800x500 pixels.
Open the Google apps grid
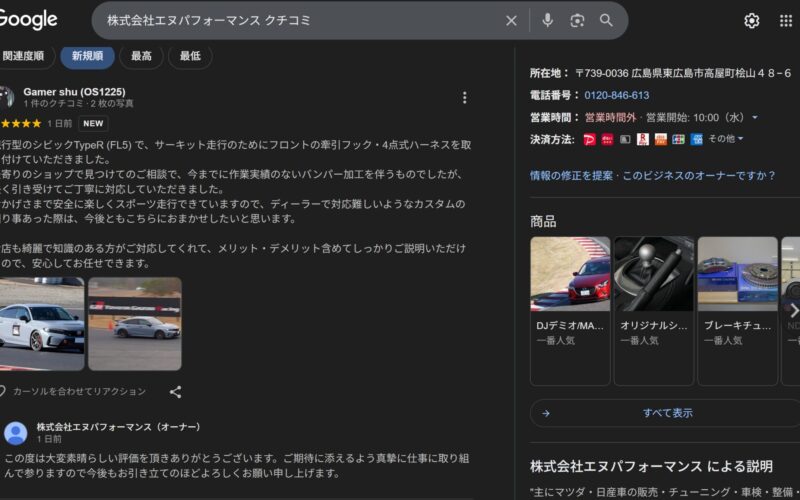pyautogui.click(x=785, y=20)
